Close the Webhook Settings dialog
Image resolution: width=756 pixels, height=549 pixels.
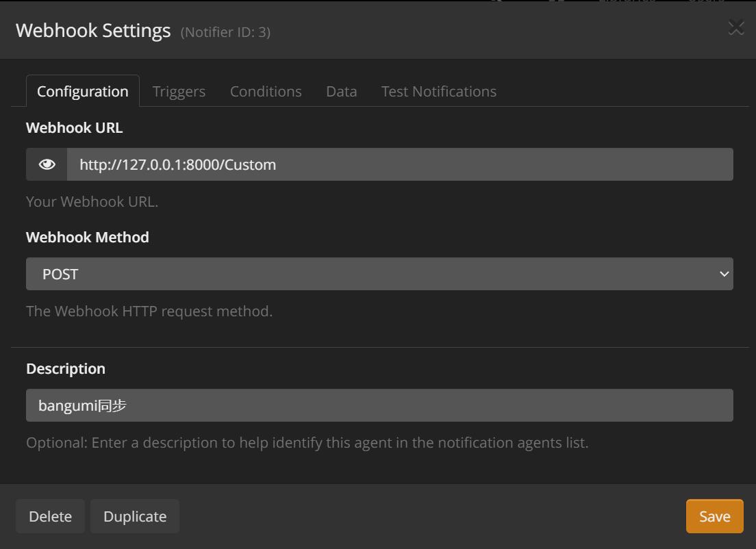click(x=735, y=28)
